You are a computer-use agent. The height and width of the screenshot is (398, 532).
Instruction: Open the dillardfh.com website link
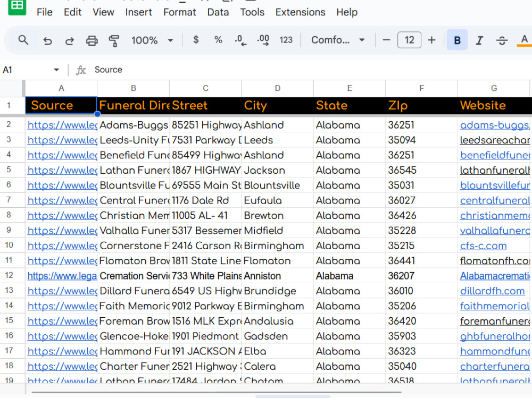click(492, 291)
